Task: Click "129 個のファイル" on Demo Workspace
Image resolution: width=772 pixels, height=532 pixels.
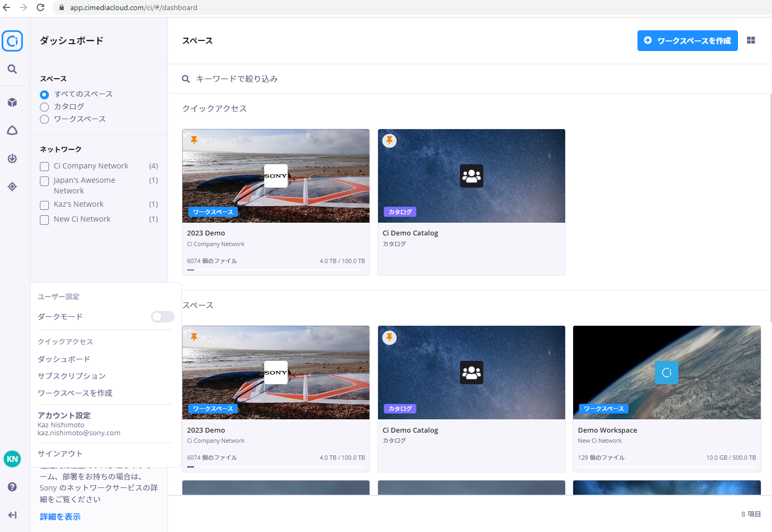Action: pos(601,458)
